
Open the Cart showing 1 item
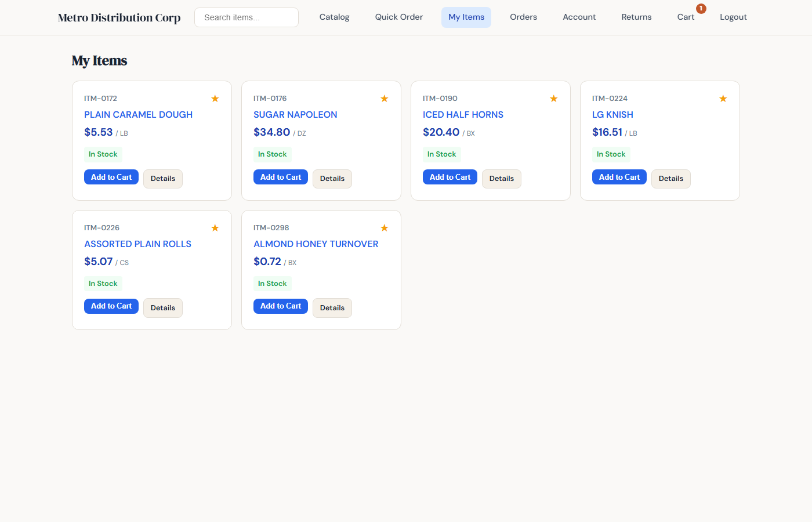click(x=686, y=17)
